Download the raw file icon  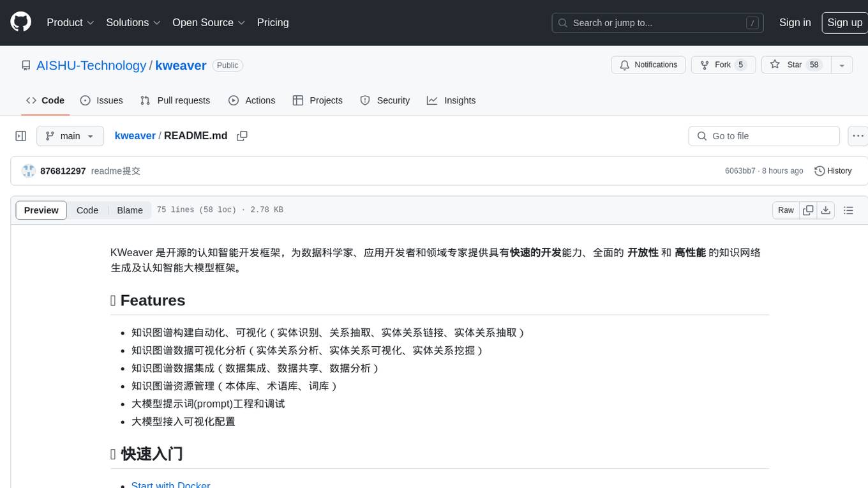[825, 210]
